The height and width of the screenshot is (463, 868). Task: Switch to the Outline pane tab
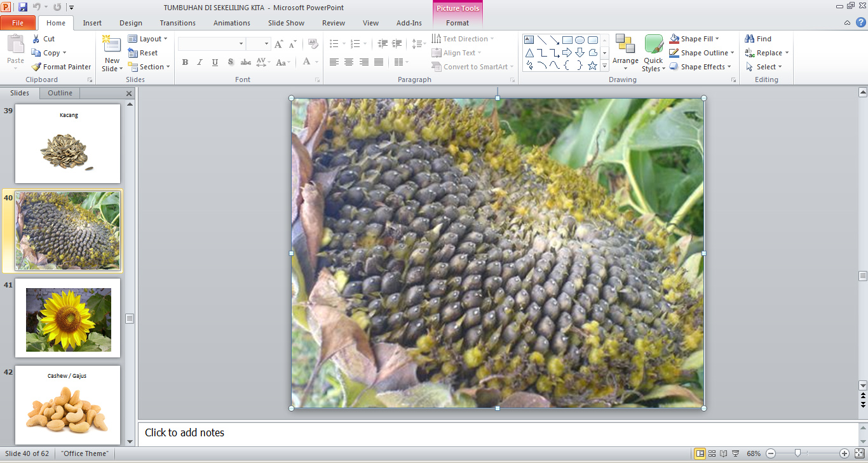click(60, 93)
